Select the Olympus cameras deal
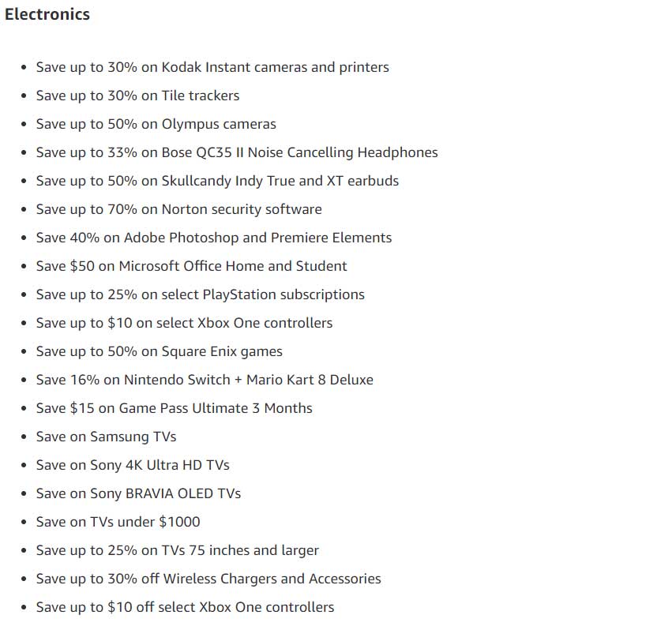 tap(156, 124)
